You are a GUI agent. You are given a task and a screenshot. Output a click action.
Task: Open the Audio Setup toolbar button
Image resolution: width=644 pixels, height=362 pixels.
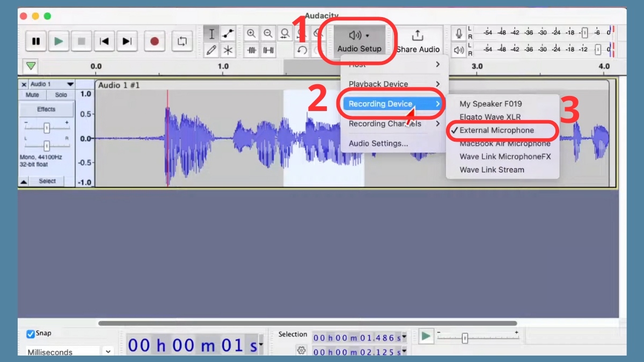[359, 41]
